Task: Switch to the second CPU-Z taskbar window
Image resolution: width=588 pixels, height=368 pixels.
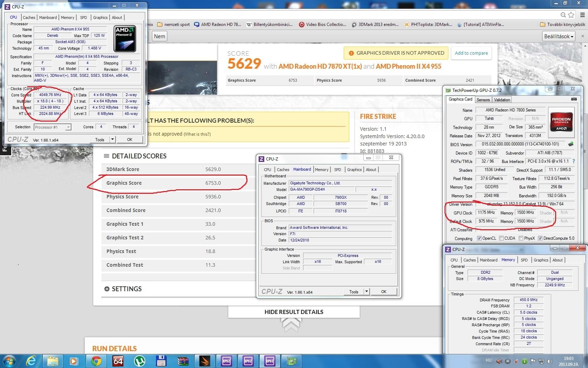Action: pos(248,361)
